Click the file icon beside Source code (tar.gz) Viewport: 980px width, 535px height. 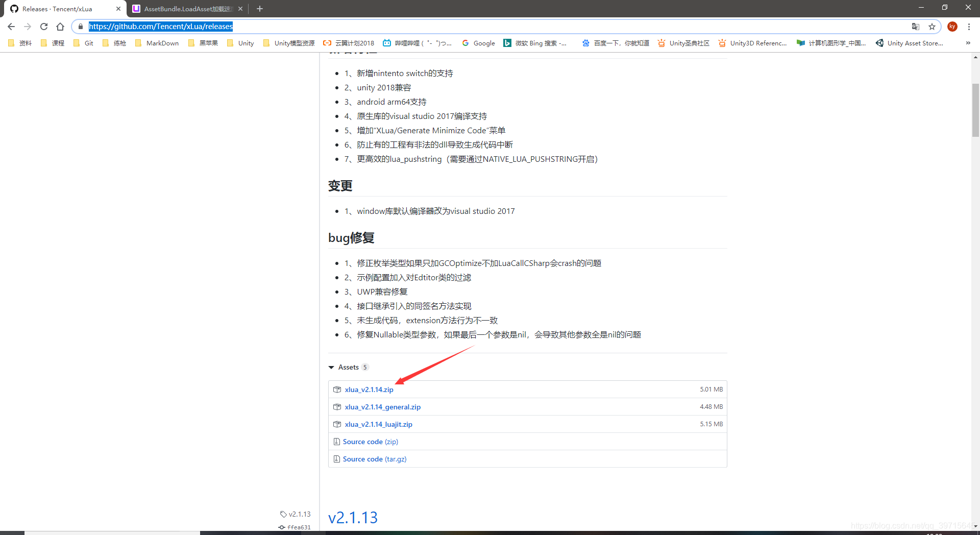336,459
